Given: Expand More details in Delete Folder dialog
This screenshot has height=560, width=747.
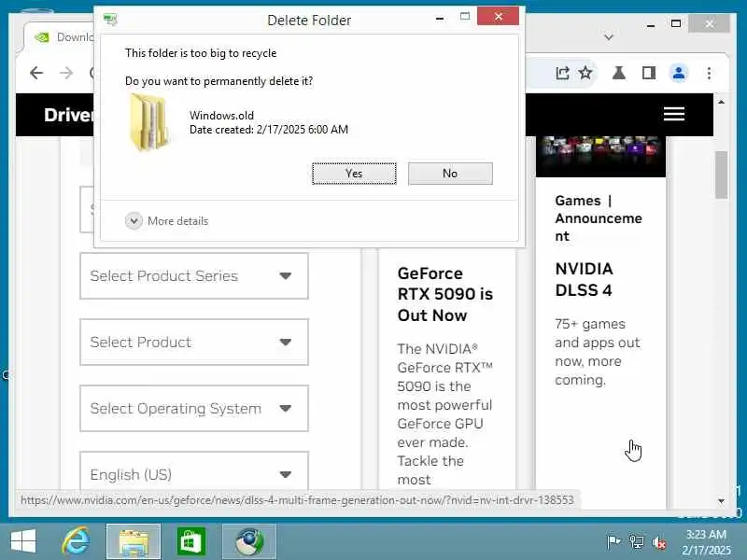Looking at the screenshot, I should pos(167,221).
